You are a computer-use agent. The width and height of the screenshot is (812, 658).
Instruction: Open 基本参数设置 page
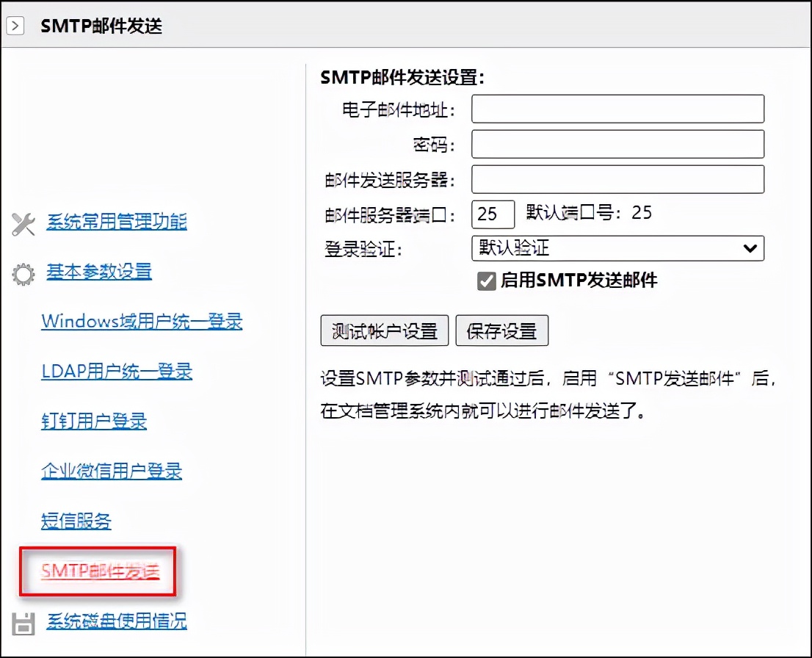pyautogui.click(x=98, y=272)
